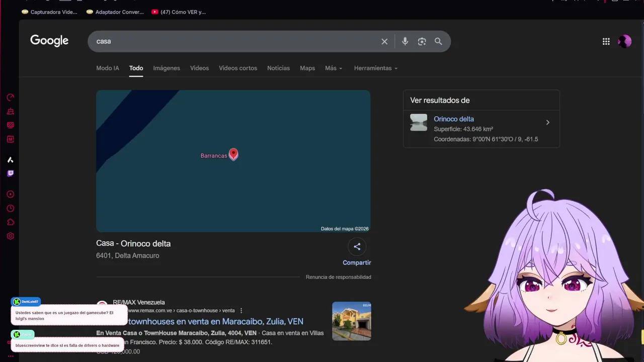Screen dimensions: 644x362
Task: Open search by image (Lens) icon
Action: (x=422, y=42)
